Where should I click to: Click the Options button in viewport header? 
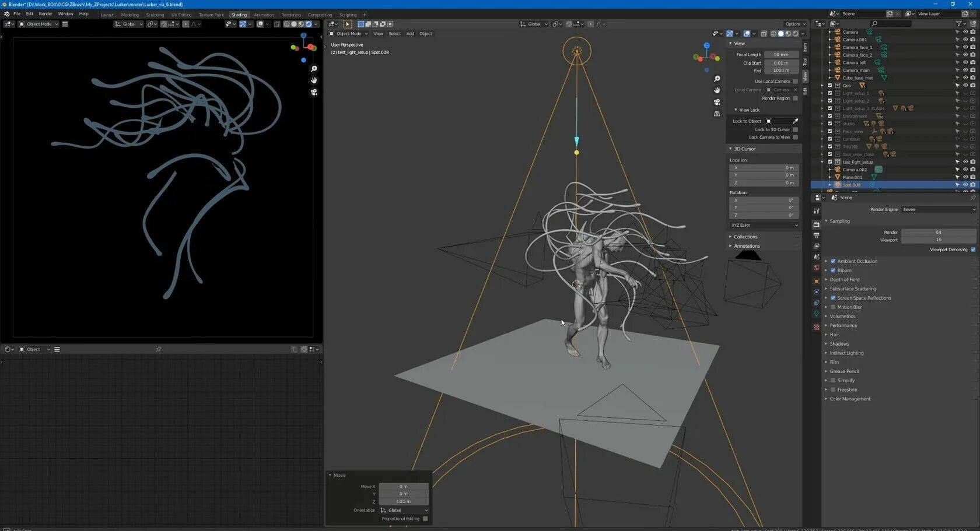pyautogui.click(x=795, y=24)
